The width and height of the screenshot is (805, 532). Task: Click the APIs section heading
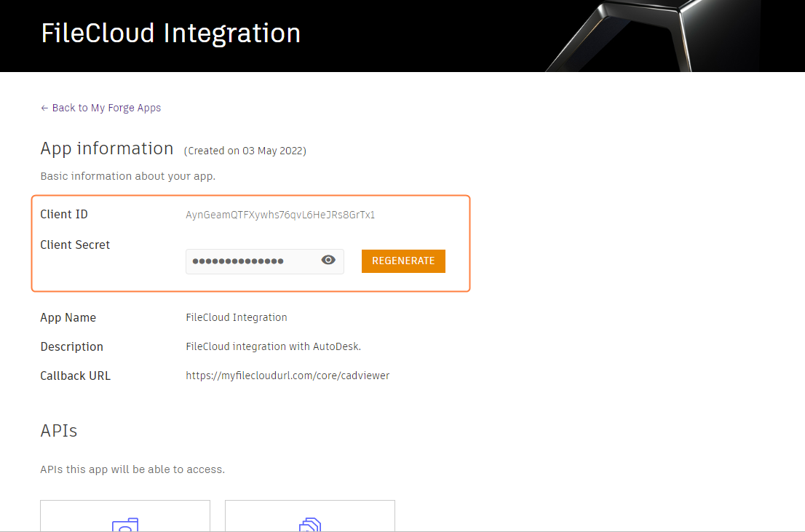click(x=59, y=431)
